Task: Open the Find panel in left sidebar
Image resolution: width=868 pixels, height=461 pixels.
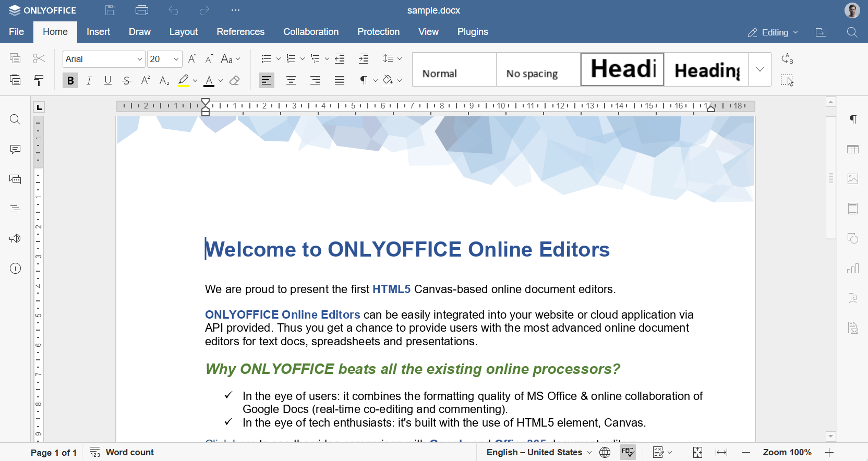Action: 15,119
